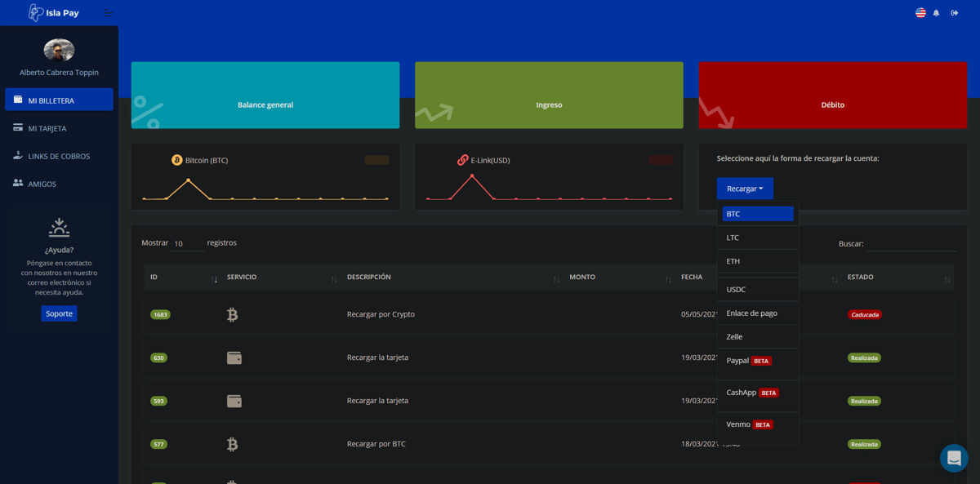Screen dimensions: 980x484
Task: Select Enlace de pago option
Action: tap(758, 313)
